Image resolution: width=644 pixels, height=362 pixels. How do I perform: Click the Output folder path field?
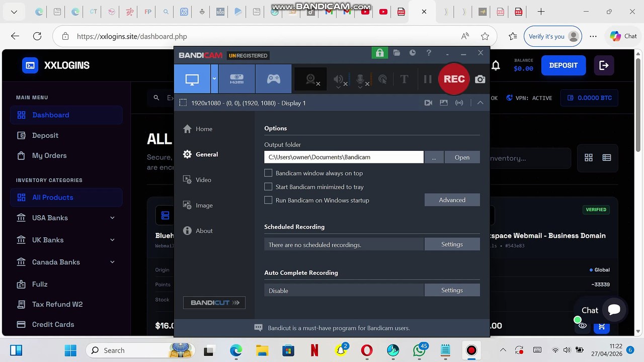click(x=344, y=157)
